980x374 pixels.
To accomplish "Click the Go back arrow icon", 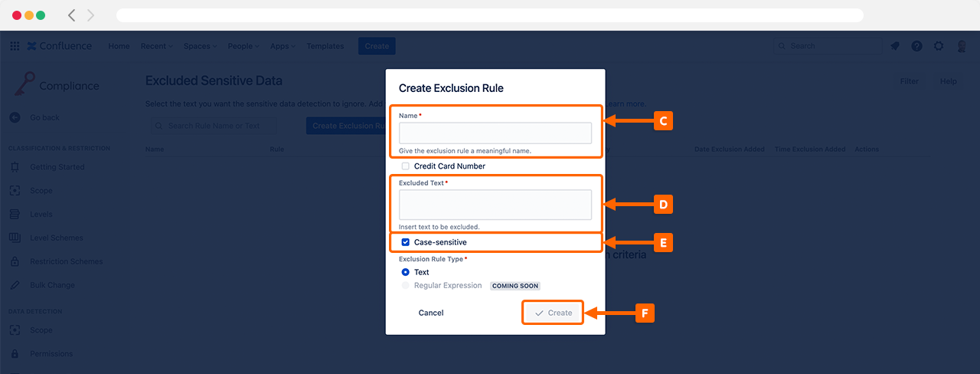I will [15, 118].
